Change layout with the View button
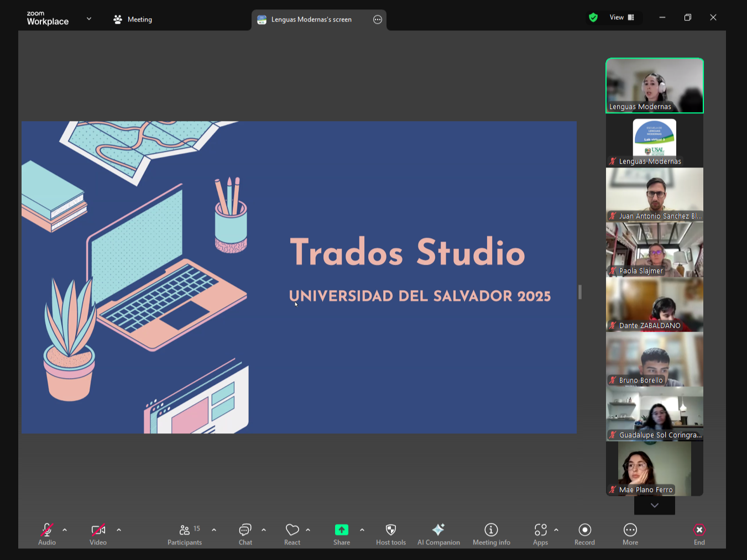The image size is (747, 560). [x=622, y=18]
